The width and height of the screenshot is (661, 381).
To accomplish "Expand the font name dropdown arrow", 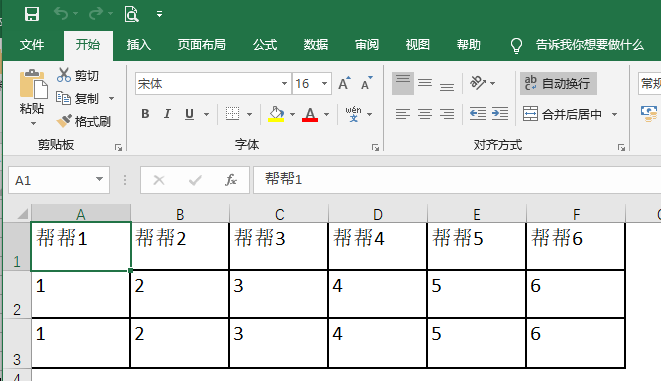I will pyautogui.click(x=285, y=83).
